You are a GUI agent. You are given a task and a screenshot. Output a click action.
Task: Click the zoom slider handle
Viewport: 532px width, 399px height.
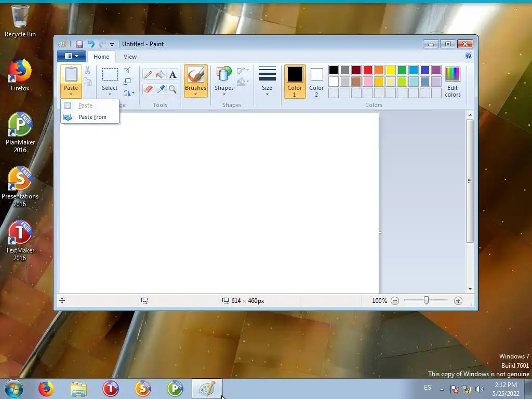pos(427,300)
